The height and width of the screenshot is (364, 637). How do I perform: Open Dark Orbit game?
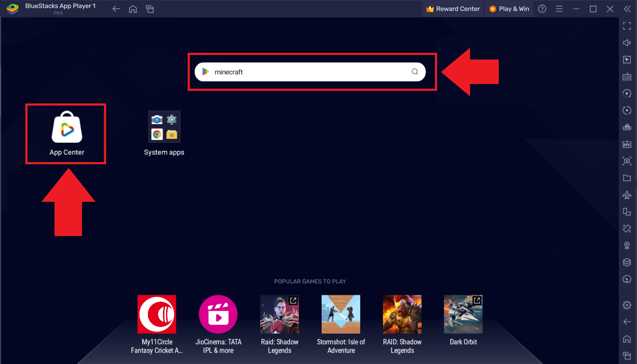click(463, 314)
